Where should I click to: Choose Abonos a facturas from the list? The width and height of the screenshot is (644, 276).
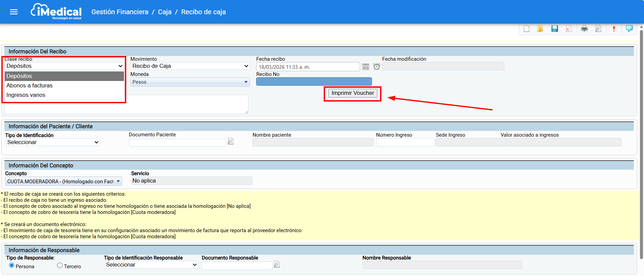(30, 86)
